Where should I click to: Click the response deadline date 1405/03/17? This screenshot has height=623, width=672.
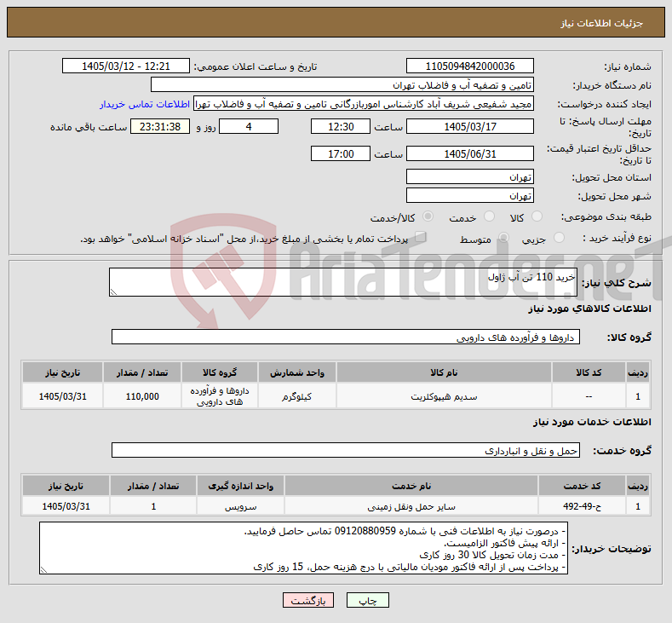(469, 126)
